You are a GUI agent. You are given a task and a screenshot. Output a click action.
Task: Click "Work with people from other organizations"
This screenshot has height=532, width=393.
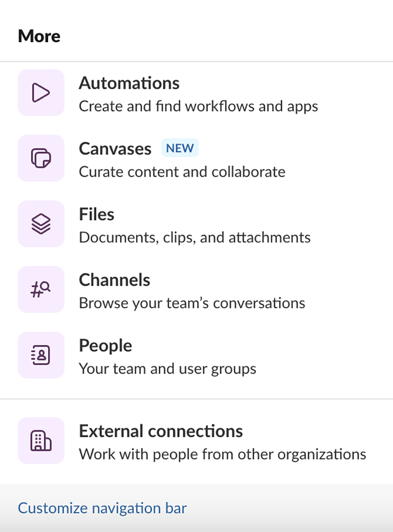pyautogui.click(x=223, y=454)
